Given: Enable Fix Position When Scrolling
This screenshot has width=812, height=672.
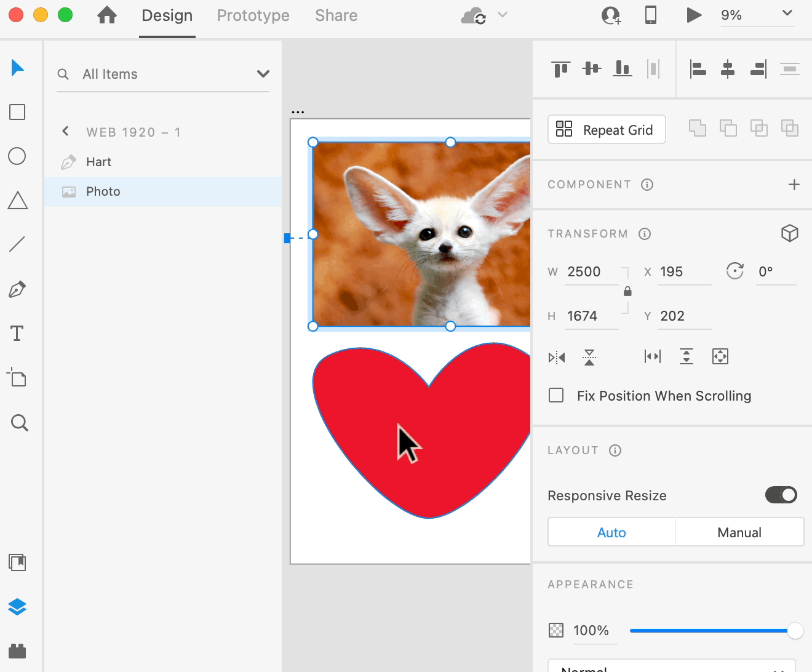Looking at the screenshot, I should click(556, 395).
